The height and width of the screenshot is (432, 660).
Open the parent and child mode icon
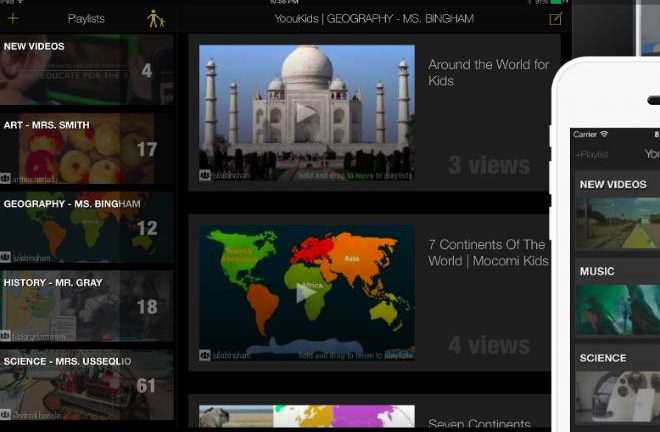(x=156, y=19)
